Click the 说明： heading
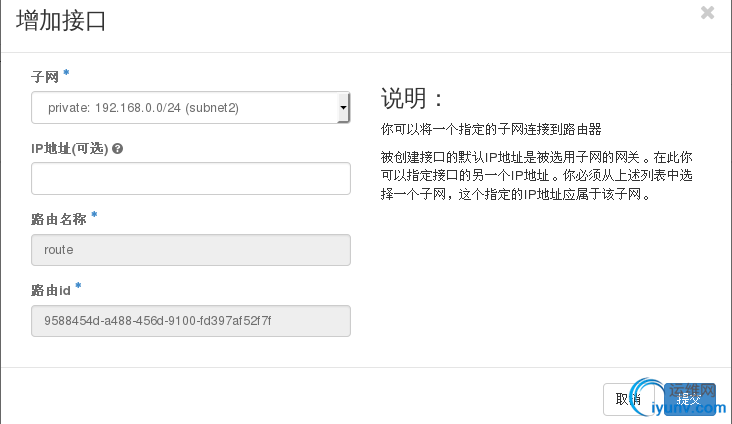 click(x=411, y=99)
